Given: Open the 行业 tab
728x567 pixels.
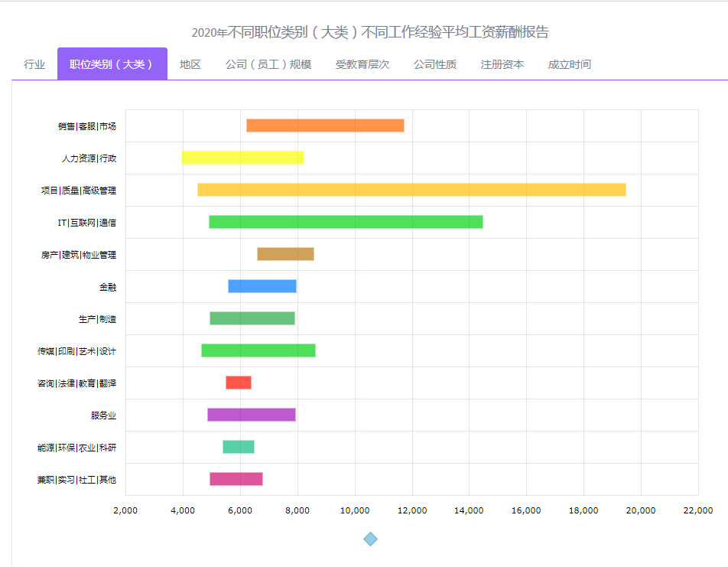Looking at the screenshot, I should click(x=34, y=64).
